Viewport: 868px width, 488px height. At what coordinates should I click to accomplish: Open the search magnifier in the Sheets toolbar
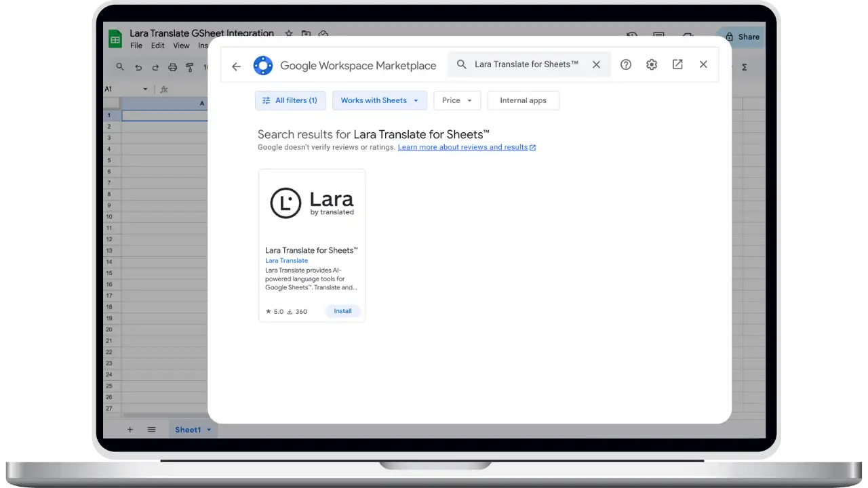pyautogui.click(x=120, y=66)
